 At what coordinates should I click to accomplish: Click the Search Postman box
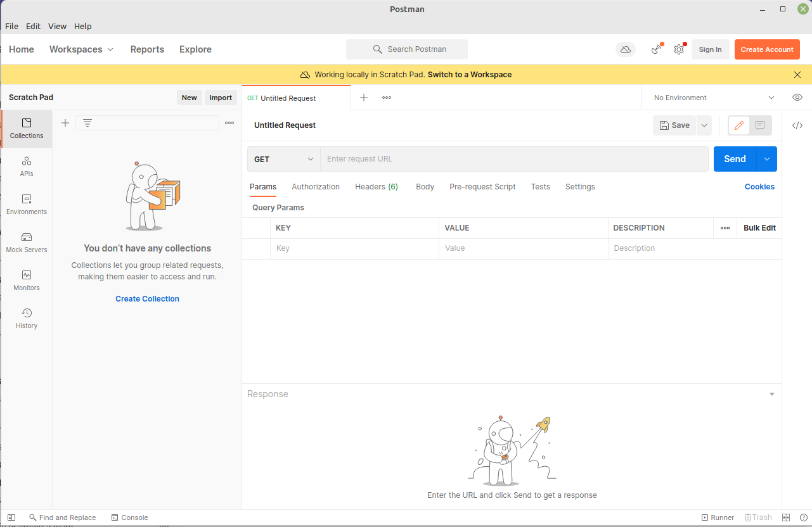[407, 49]
